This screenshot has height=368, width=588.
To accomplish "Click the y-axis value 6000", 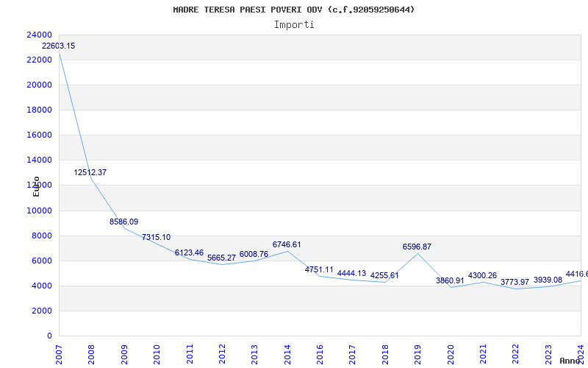I will coord(41,261).
